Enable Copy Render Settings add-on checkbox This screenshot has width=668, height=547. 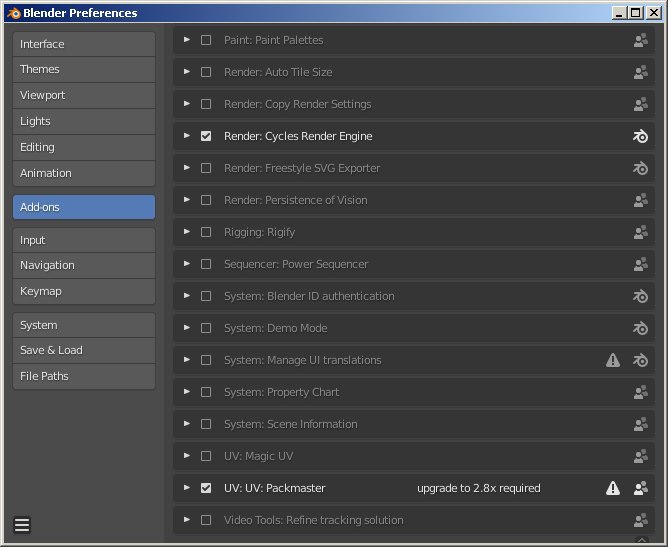pyautogui.click(x=206, y=104)
